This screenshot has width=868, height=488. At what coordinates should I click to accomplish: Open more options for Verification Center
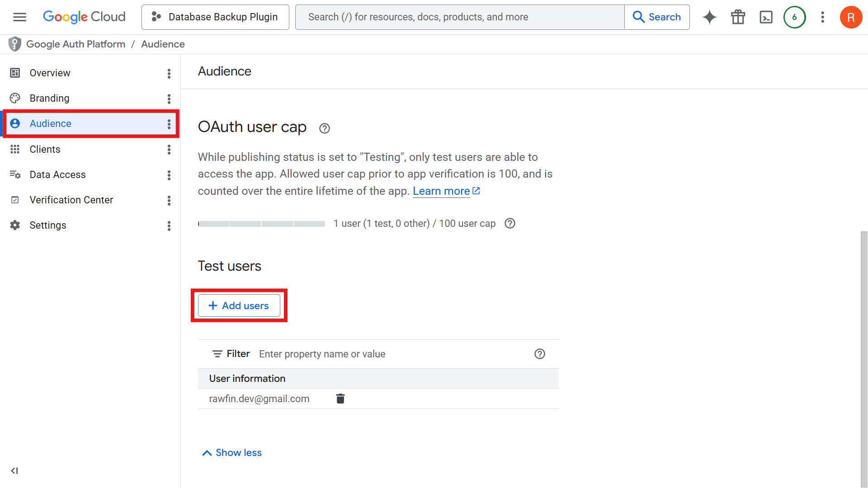(x=169, y=200)
